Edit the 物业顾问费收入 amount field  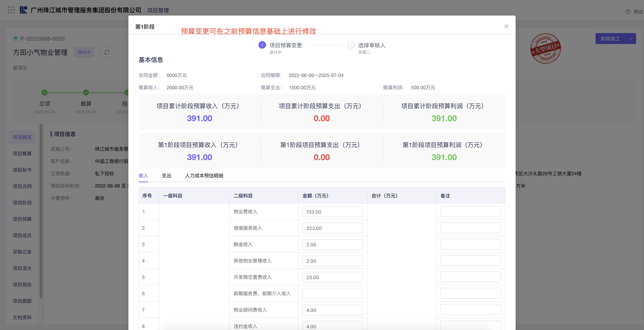pyautogui.click(x=333, y=310)
